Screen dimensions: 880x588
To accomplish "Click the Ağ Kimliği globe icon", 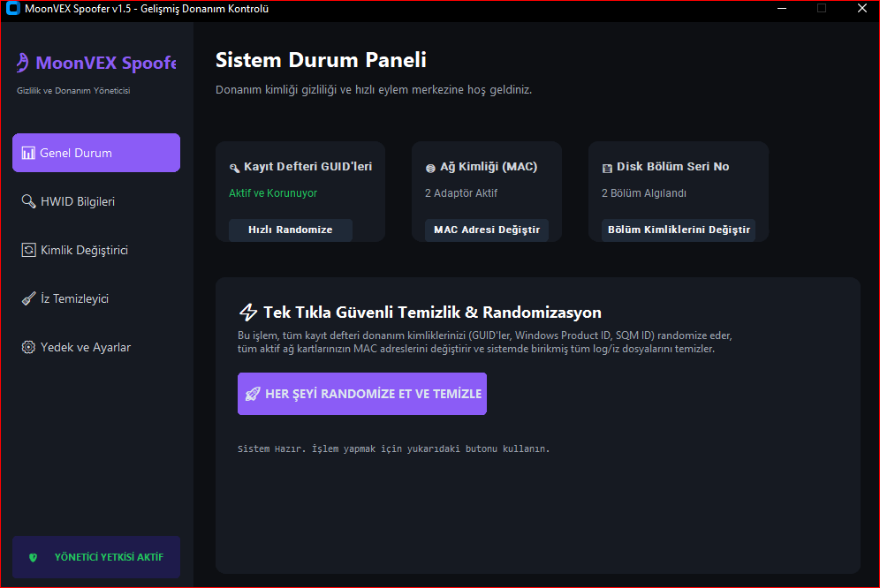I will point(430,168).
